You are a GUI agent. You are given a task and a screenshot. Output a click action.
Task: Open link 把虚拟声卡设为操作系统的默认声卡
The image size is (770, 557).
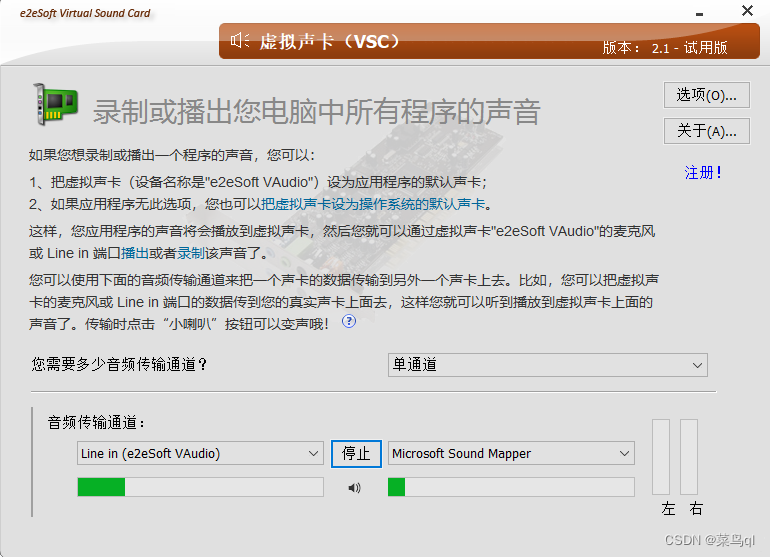(373, 204)
